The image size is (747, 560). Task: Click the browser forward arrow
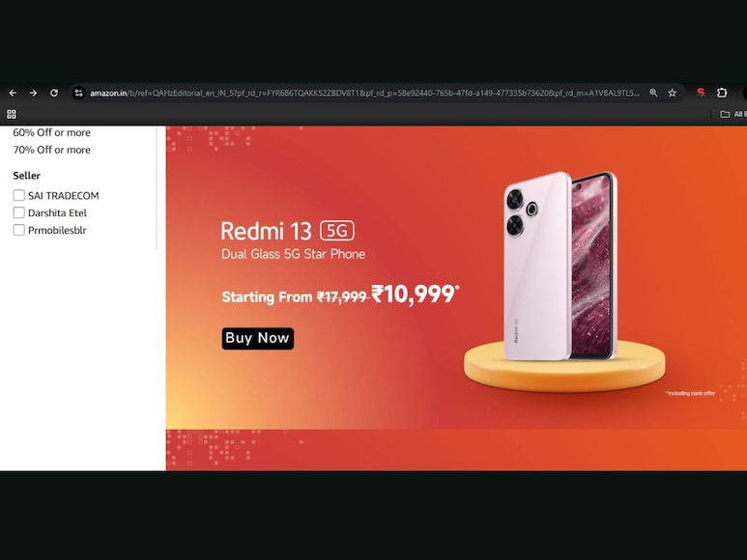tap(34, 93)
